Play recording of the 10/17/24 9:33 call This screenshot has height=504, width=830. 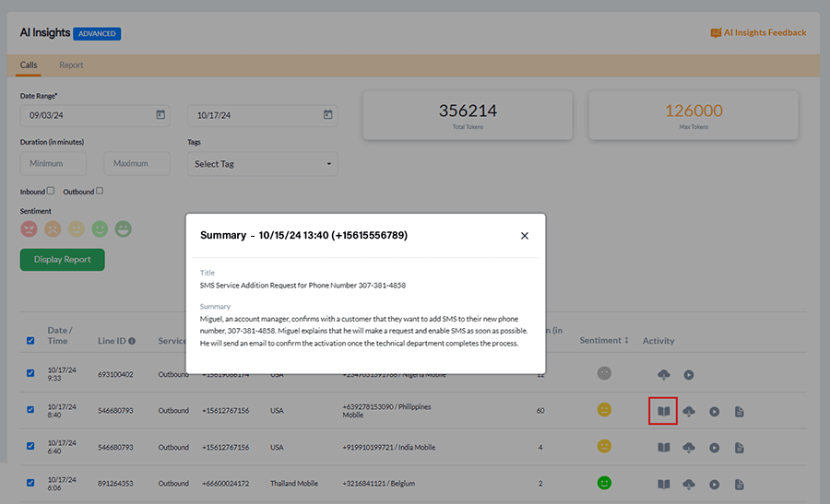point(688,374)
